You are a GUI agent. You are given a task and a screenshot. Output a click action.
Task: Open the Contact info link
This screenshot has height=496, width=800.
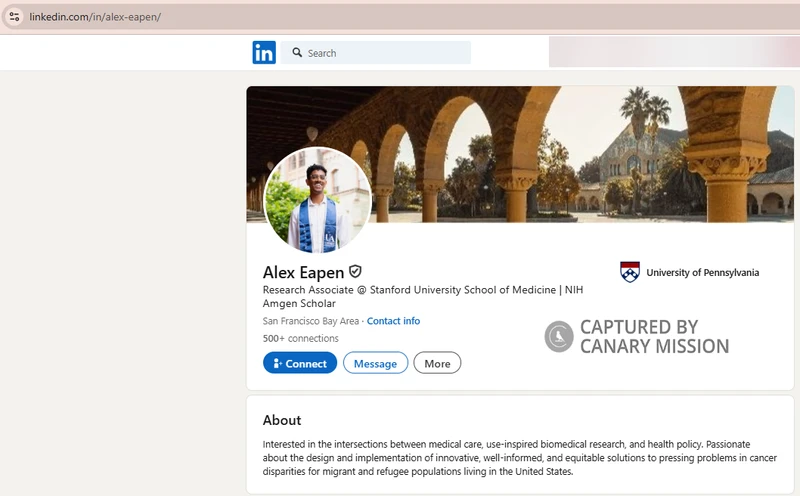(x=393, y=321)
